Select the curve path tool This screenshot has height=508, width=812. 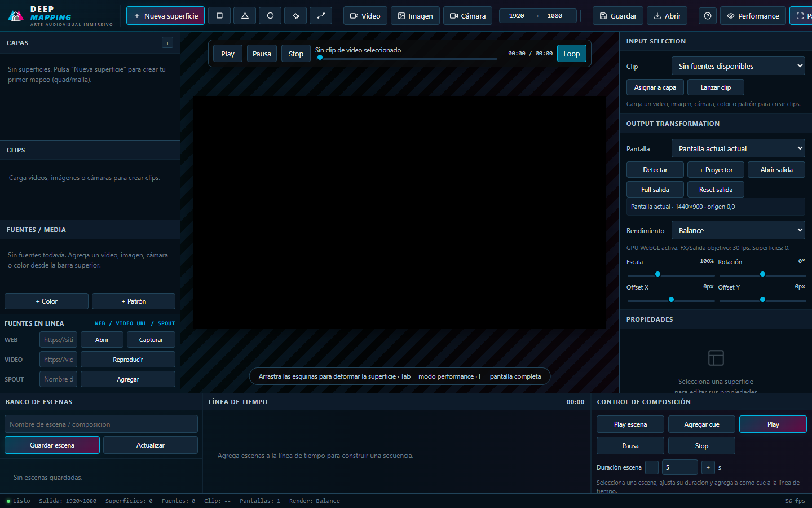coord(321,16)
